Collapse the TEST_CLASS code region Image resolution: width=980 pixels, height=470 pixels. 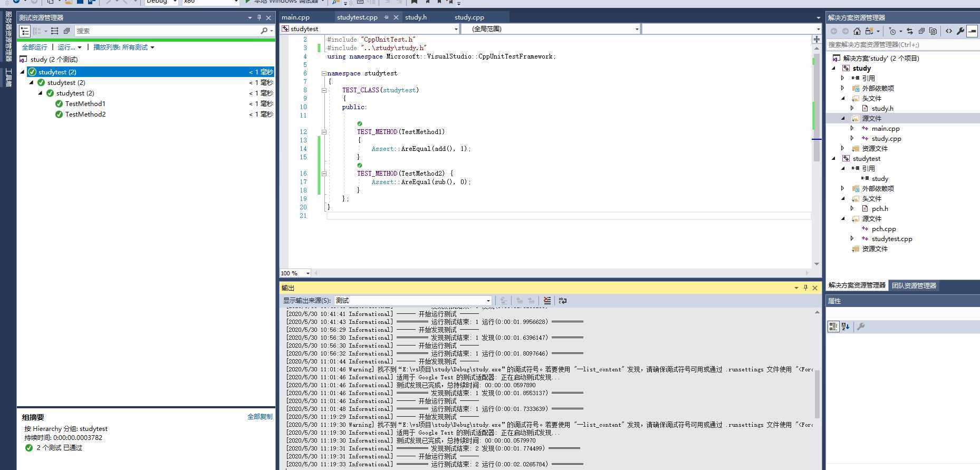(324, 90)
